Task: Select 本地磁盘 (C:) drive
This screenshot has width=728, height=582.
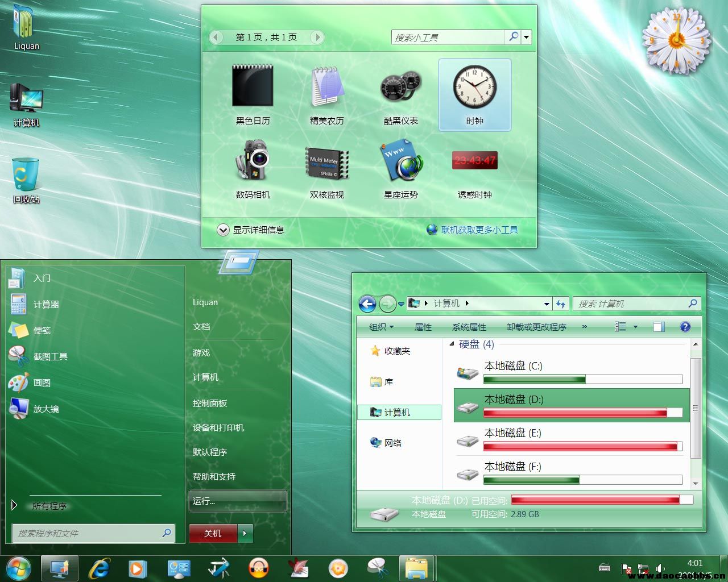Action: (x=572, y=372)
